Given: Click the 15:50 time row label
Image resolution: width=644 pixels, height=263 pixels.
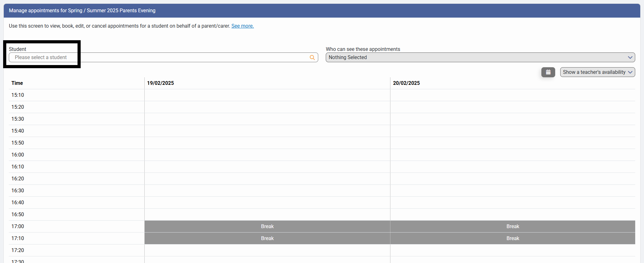Looking at the screenshot, I should pyautogui.click(x=18, y=143).
